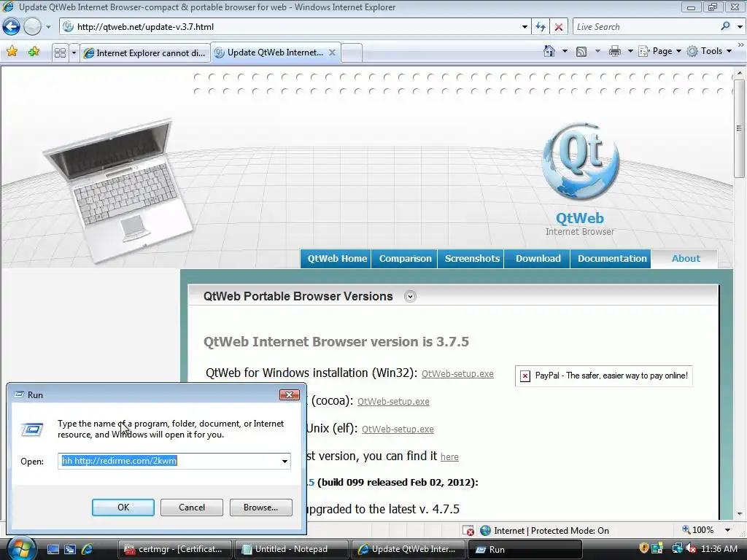Click the muted volume tray icon
The width and height of the screenshot is (747, 560).
point(690,548)
